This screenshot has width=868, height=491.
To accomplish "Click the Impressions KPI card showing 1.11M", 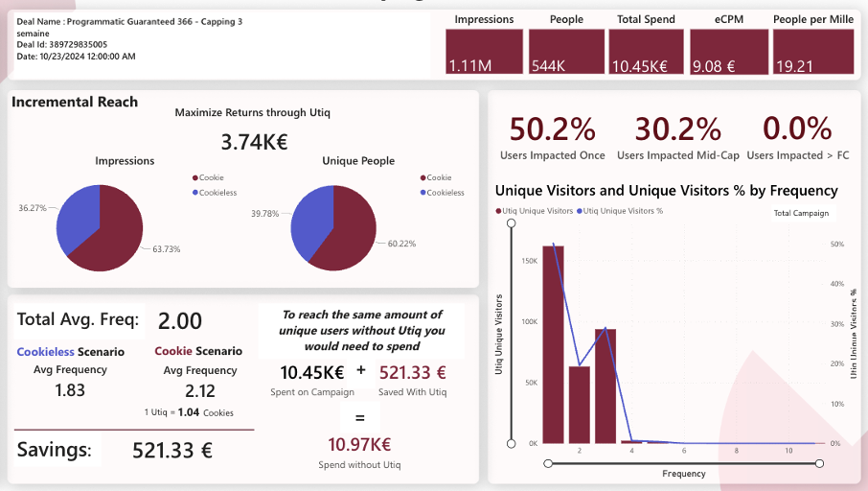I will click(x=484, y=51).
